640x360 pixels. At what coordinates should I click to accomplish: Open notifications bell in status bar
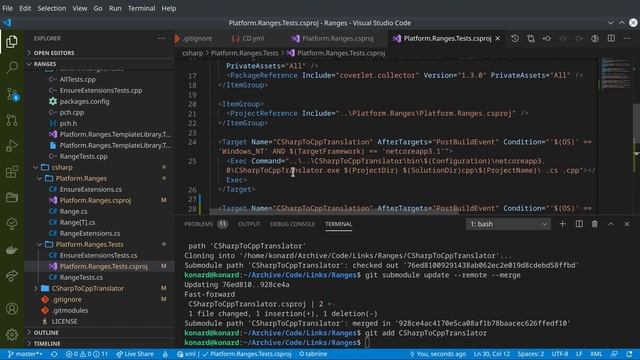[629, 354]
